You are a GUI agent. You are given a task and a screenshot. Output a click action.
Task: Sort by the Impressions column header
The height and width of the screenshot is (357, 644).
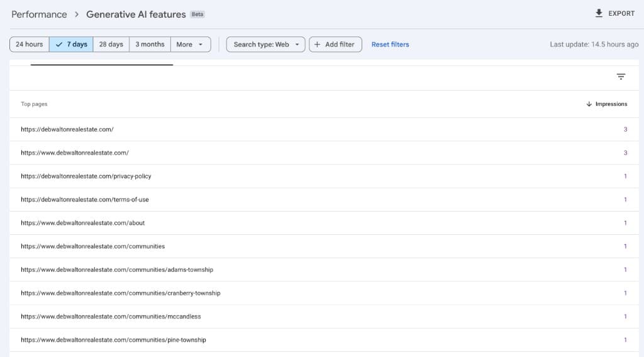611,104
